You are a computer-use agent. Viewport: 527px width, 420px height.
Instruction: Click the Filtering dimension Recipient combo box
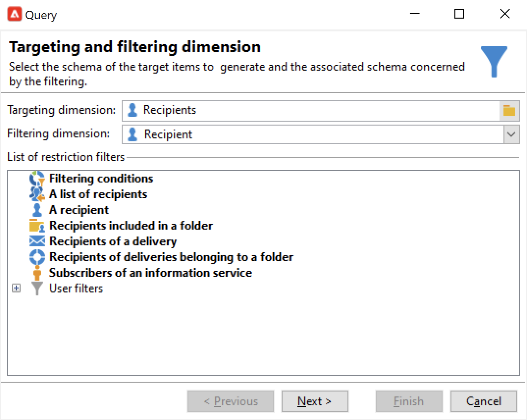tap(314, 134)
